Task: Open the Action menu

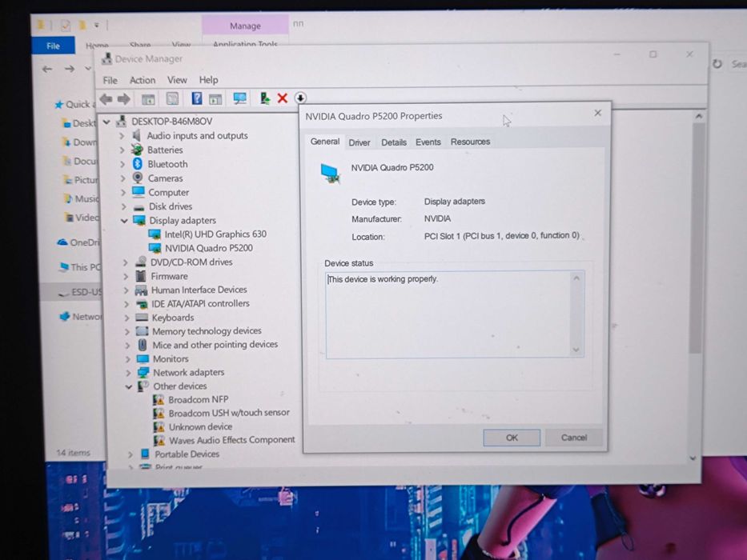Action: tap(143, 80)
